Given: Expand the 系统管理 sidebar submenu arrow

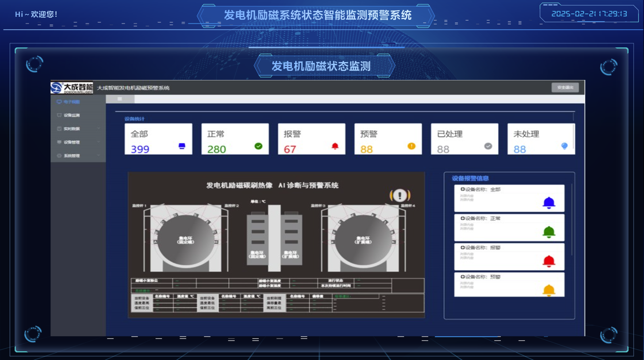Looking at the screenshot, I should coord(99,156).
